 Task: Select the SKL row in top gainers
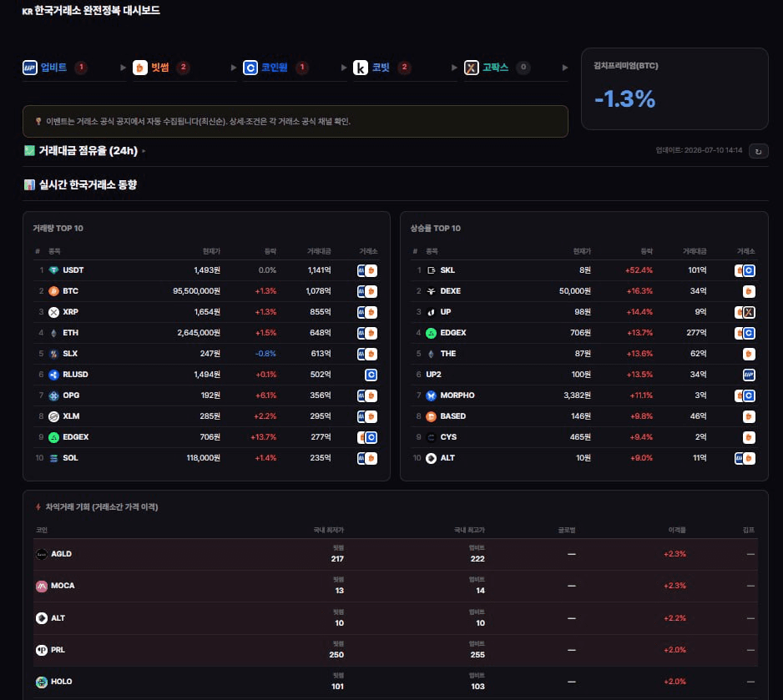tap(583, 270)
